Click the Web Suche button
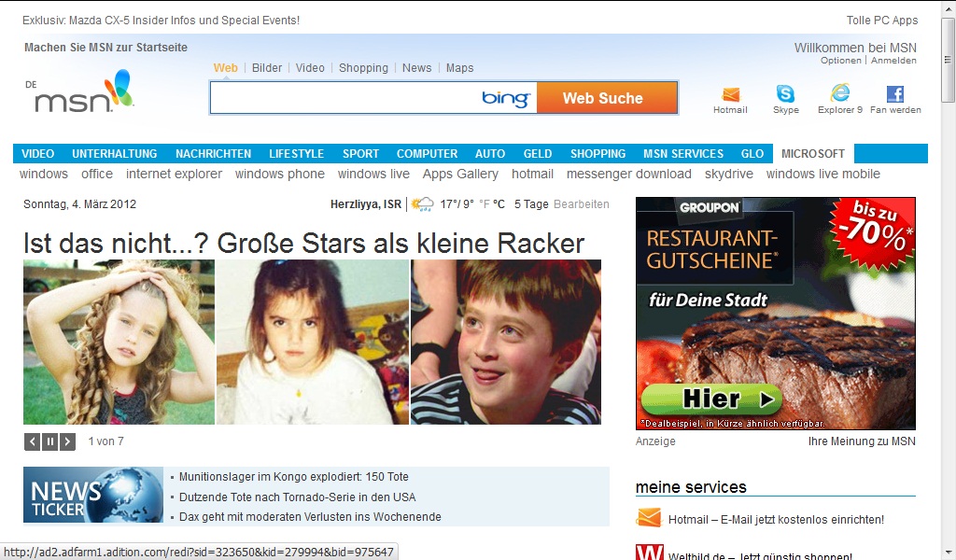The height and width of the screenshot is (560, 956). [607, 98]
